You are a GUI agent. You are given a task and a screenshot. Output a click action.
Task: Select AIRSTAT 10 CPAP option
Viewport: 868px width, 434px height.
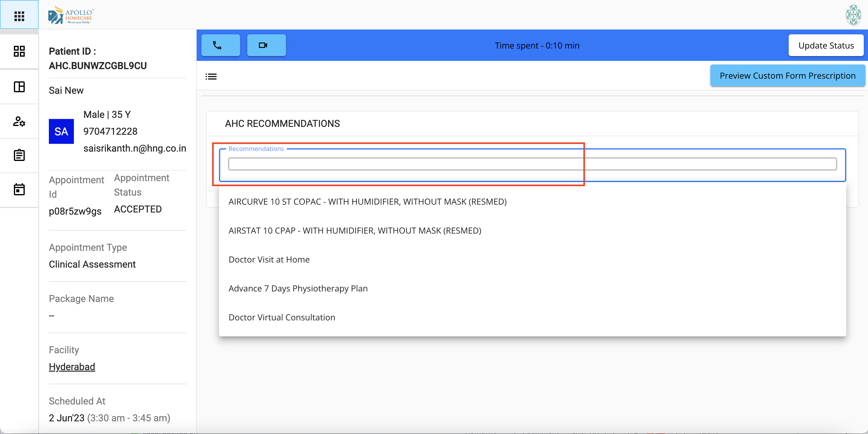(354, 230)
